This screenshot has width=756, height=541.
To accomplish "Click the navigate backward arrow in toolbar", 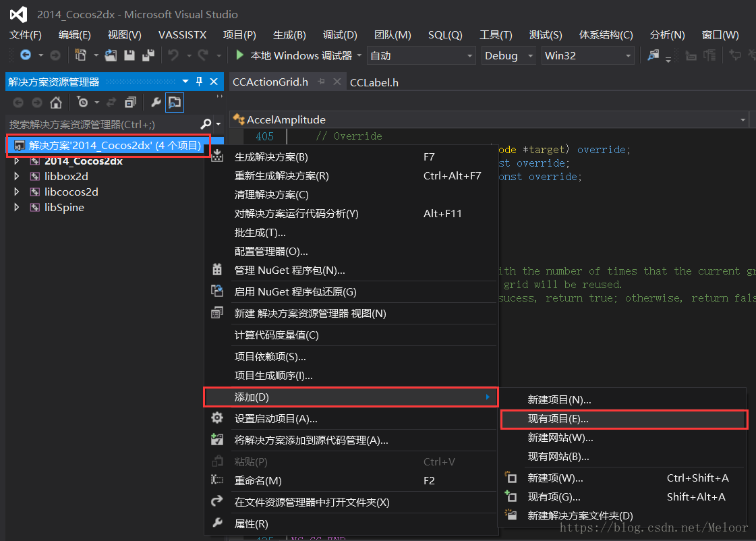I will pos(26,55).
